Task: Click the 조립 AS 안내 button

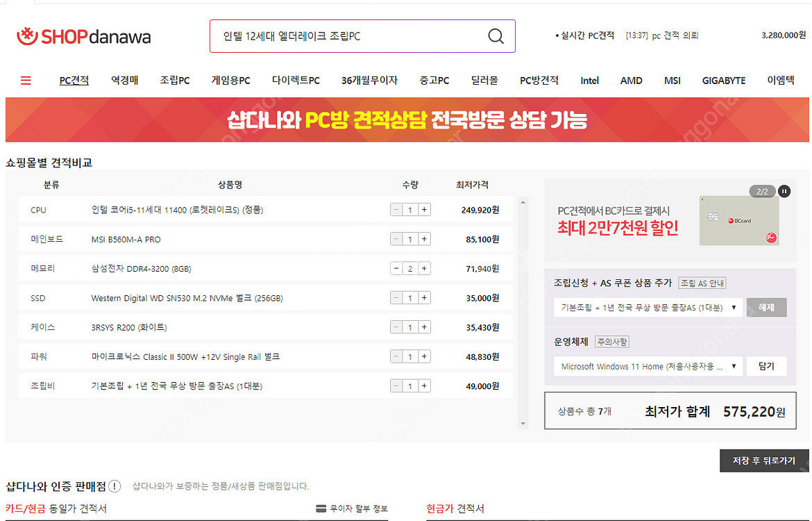Action: pos(702,283)
